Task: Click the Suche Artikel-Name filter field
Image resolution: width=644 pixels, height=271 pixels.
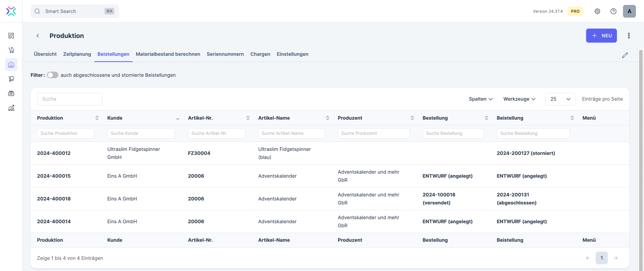Action: [x=292, y=133]
